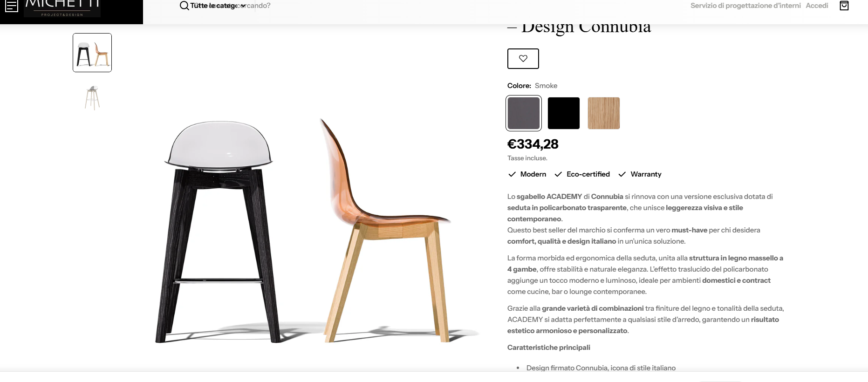Click the Eco-certified checkmark feature
This screenshot has height=382, width=868.
(x=582, y=174)
